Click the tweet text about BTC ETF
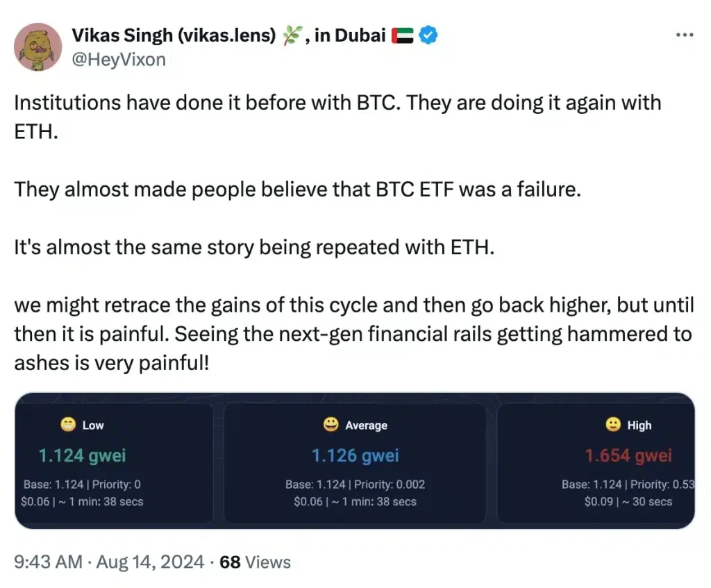 point(297,190)
